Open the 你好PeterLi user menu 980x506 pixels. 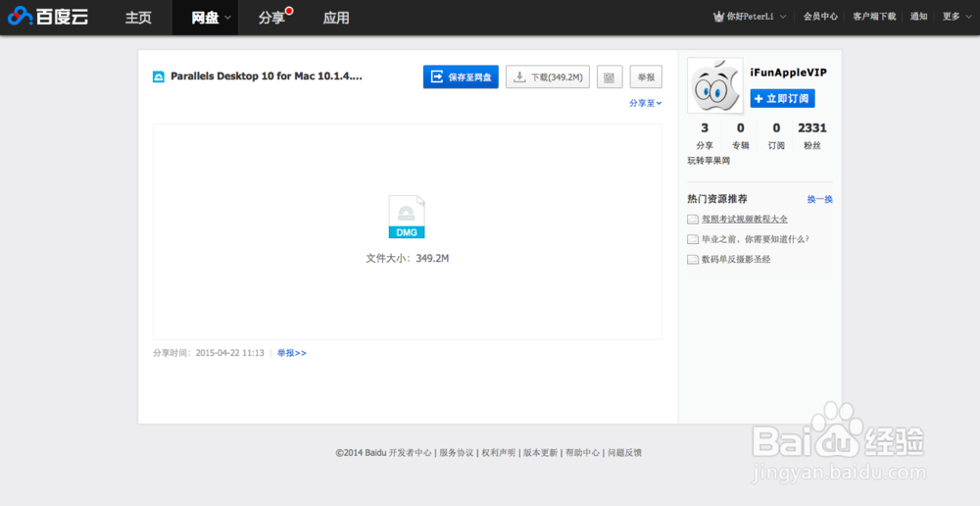point(751,17)
